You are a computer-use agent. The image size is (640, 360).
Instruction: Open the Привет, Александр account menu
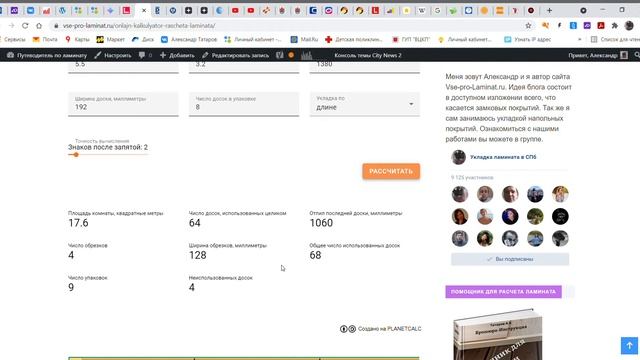point(598,55)
